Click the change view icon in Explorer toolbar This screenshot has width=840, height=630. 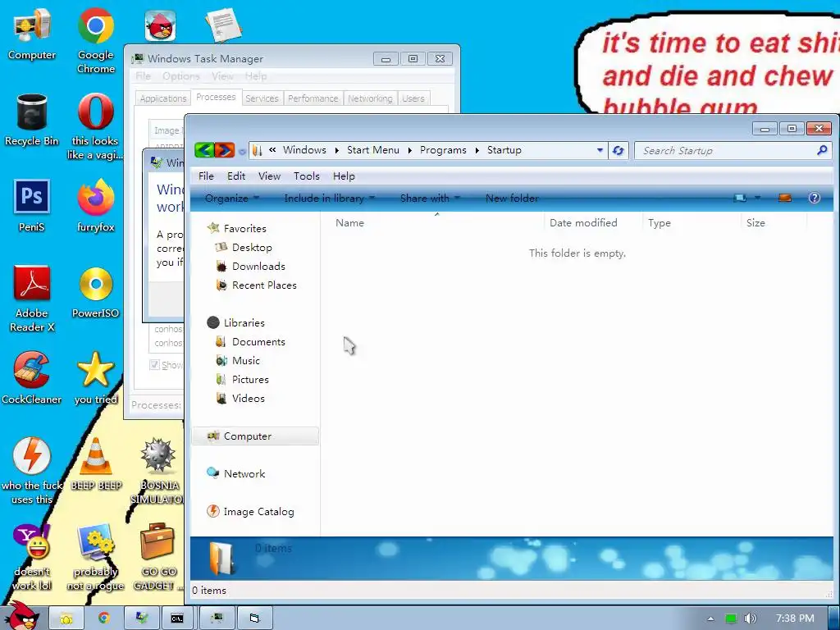[x=740, y=199]
